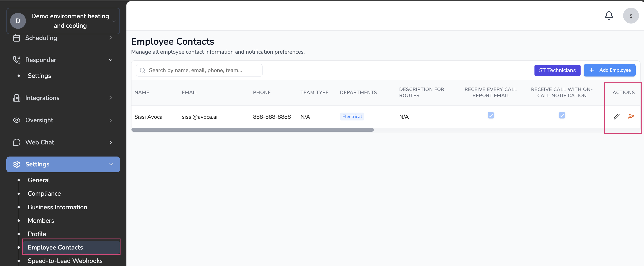Open the Members settings page

click(41, 220)
